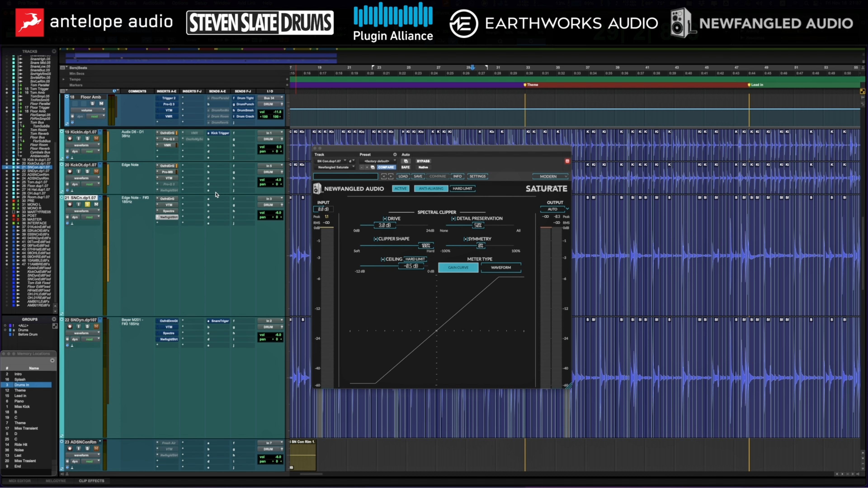Select WAVEFORM meter type
Image resolution: width=868 pixels, height=488 pixels.
(x=501, y=268)
